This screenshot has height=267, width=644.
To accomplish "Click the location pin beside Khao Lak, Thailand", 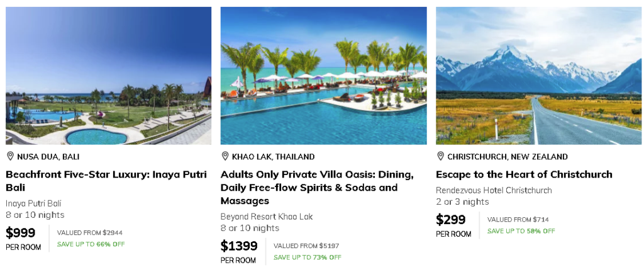I will (x=225, y=156).
